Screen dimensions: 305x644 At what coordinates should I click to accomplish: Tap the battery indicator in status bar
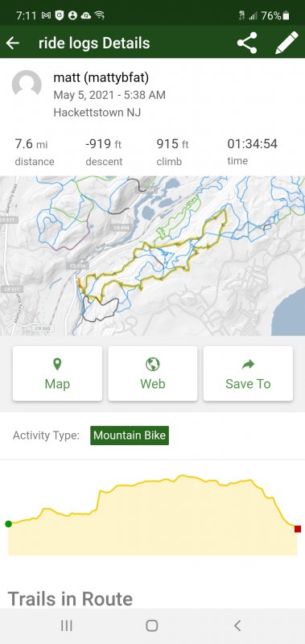click(x=286, y=15)
